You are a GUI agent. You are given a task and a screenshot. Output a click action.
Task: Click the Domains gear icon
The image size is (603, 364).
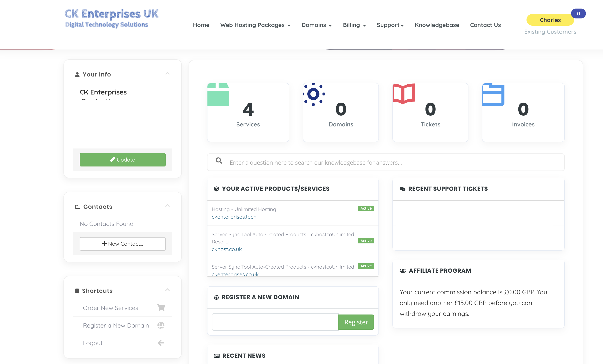(x=314, y=94)
